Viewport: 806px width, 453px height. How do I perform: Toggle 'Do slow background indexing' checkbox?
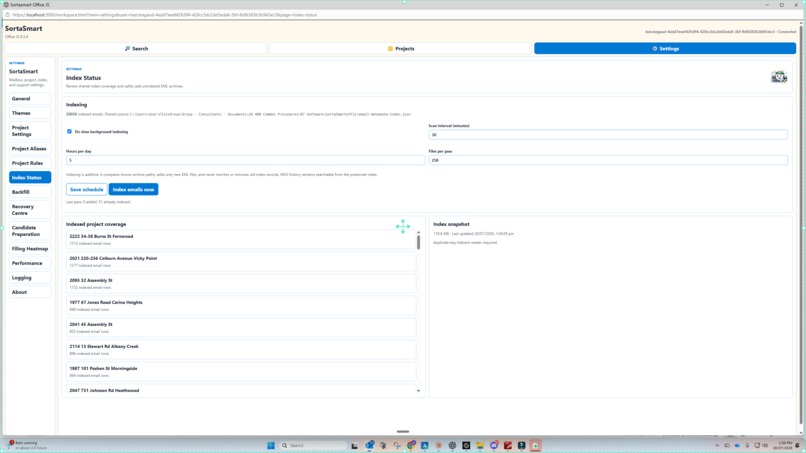click(x=69, y=132)
